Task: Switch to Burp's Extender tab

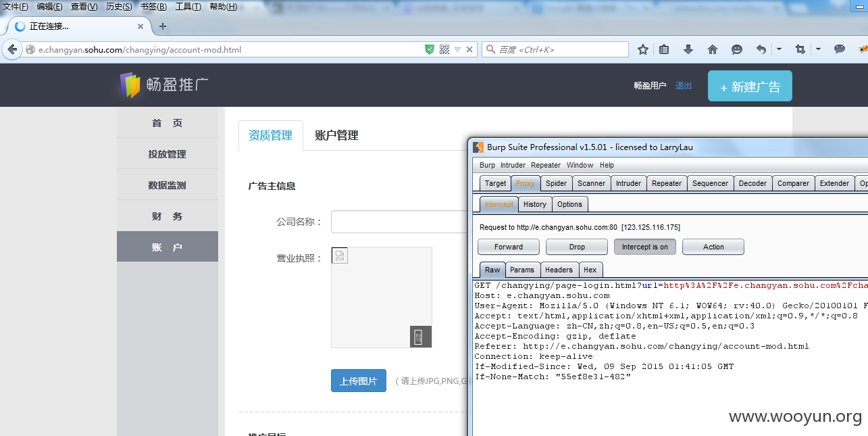Action: point(834,183)
